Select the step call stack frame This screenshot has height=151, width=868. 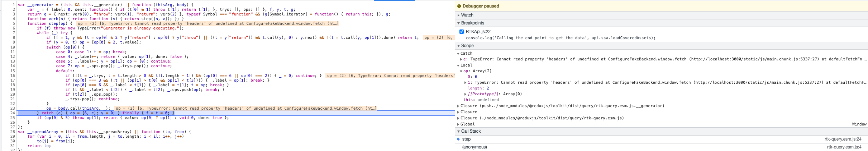(662, 139)
